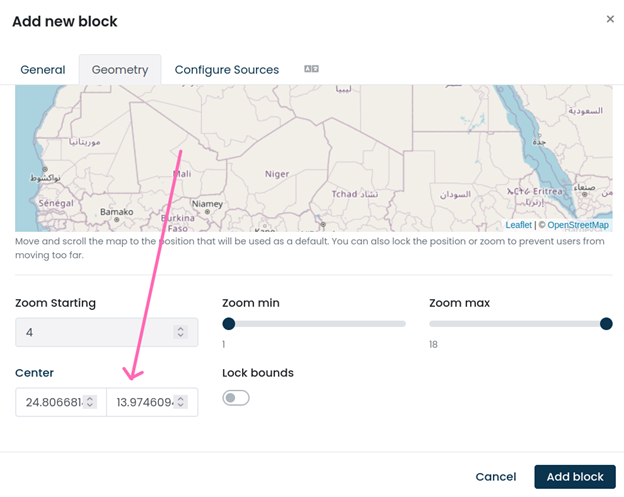The image size is (624, 497).
Task: Focus the Center latitude field
Action: tap(52, 402)
